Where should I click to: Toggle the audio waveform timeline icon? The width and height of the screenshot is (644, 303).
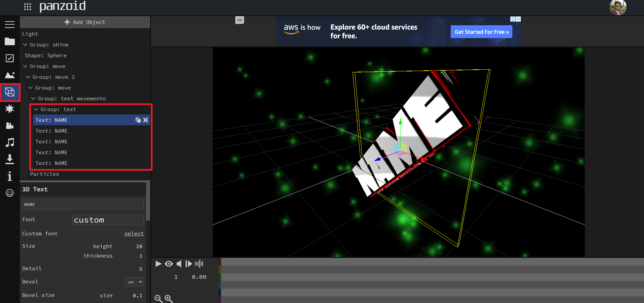(x=199, y=264)
